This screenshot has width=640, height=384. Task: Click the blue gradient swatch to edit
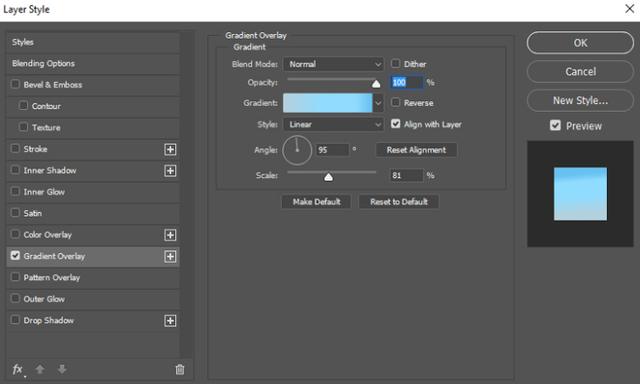328,103
